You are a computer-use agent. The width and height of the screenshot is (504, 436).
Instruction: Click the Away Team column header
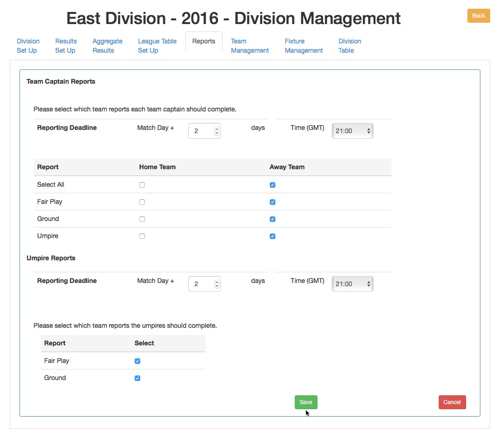coord(287,167)
